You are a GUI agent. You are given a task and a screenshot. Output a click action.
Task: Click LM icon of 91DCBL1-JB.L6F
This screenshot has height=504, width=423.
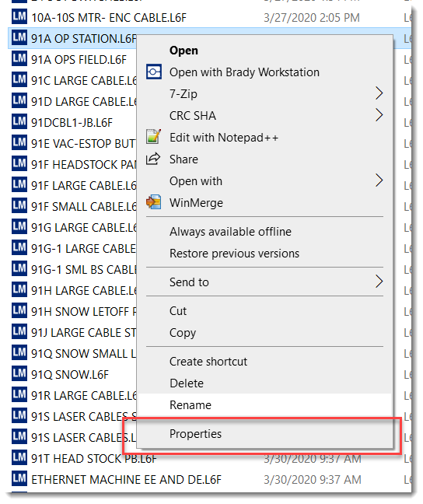click(19, 122)
